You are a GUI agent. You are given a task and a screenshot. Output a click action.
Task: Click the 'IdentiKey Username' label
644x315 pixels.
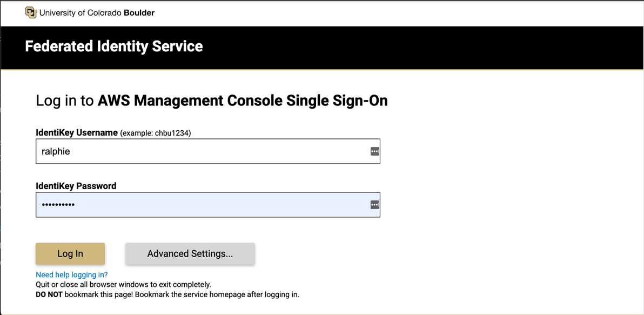pos(77,133)
